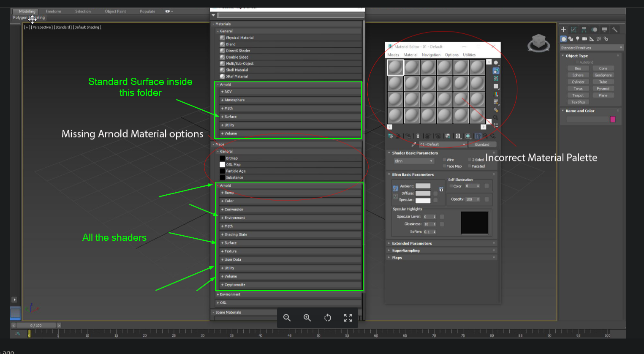The width and height of the screenshot is (644, 354).
Task: Expand image to fullscreen view
Action: (348, 318)
